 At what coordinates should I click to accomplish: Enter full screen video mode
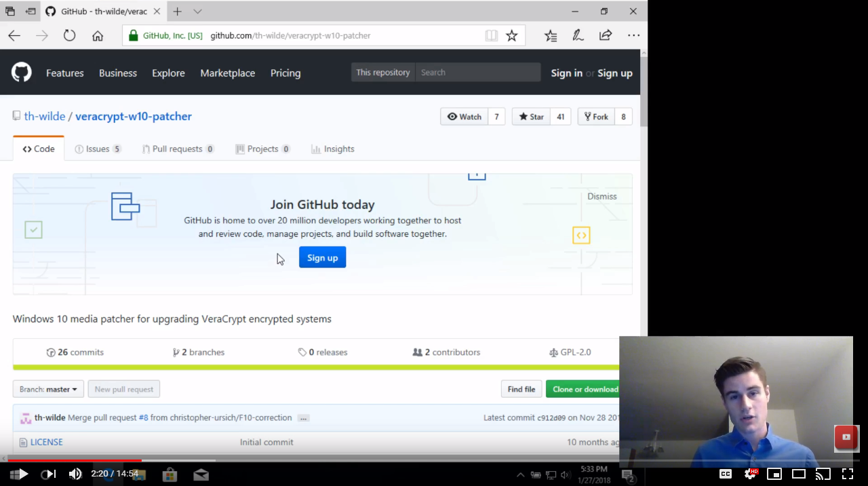tap(848, 474)
